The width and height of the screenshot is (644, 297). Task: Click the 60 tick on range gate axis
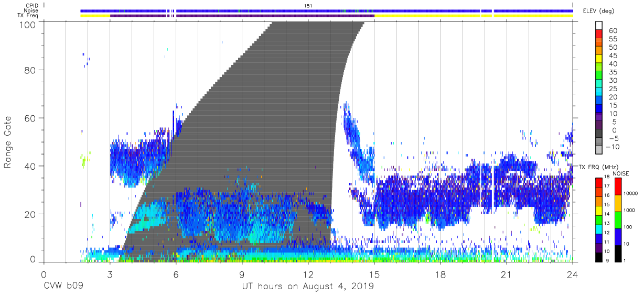29,118
